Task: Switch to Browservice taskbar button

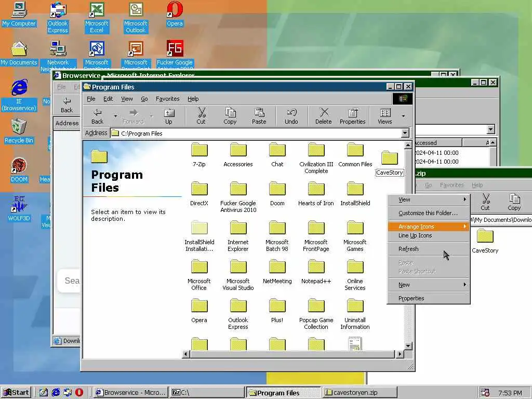Action: click(x=130, y=393)
